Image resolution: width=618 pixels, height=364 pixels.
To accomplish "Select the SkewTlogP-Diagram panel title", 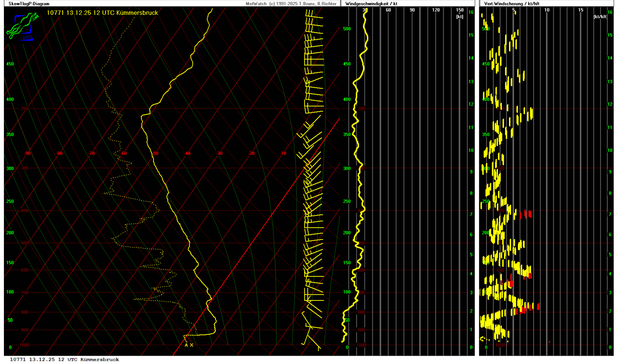I will pyautogui.click(x=26, y=4).
